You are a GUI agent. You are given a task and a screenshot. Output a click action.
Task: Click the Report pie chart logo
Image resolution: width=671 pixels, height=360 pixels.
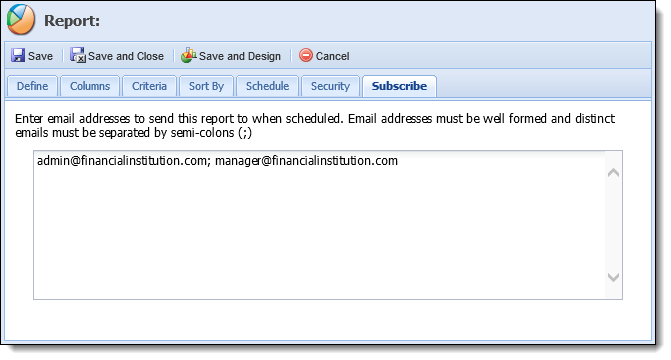coord(21,20)
